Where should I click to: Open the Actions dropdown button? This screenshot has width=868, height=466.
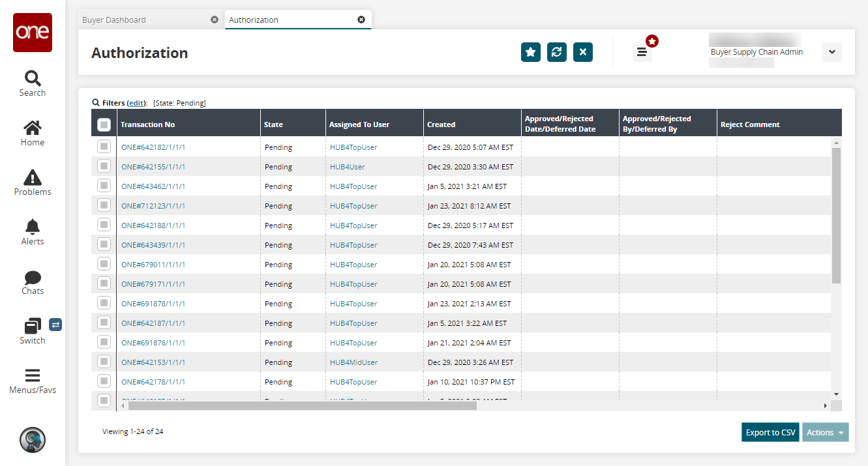coord(825,432)
